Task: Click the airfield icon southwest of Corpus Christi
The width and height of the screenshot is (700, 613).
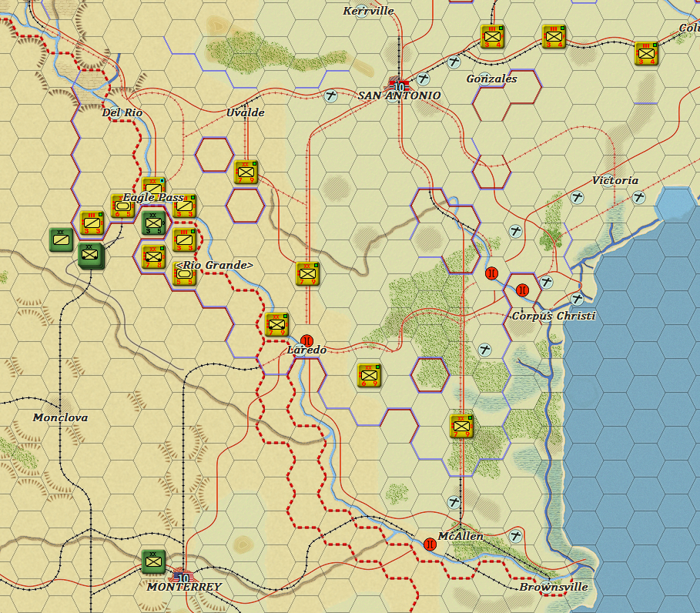Action: tap(485, 350)
